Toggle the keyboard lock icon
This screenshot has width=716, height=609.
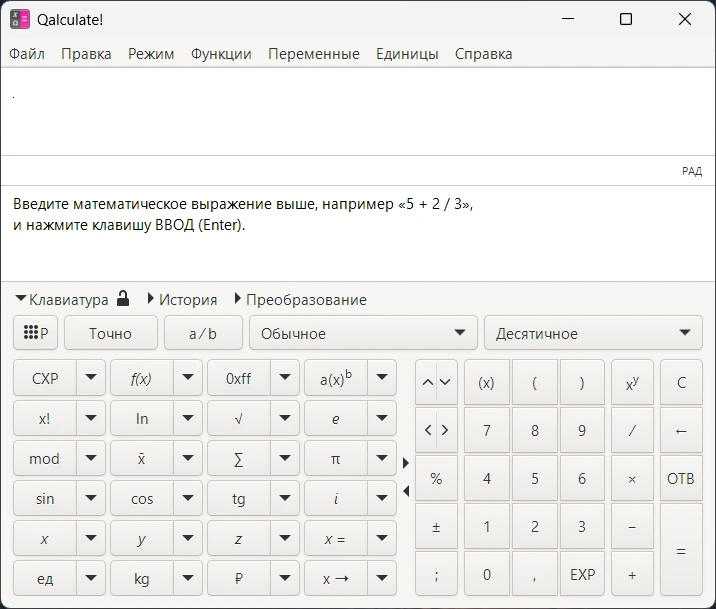pyautogui.click(x=123, y=299)
